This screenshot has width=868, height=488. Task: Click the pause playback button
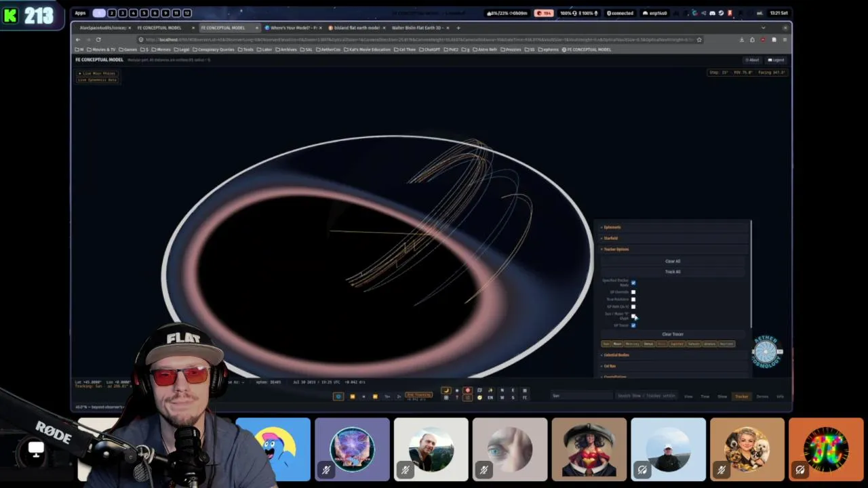[363, 396]
